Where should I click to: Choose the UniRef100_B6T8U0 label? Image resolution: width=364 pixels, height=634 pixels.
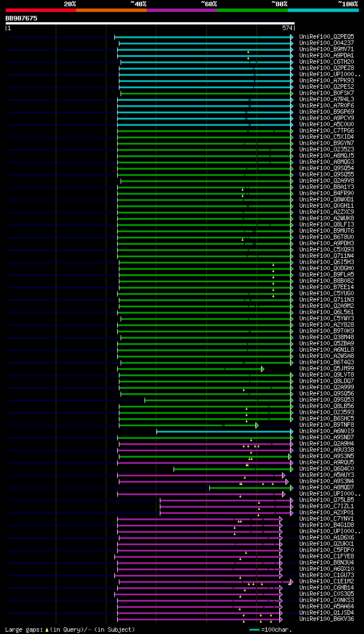326,237
